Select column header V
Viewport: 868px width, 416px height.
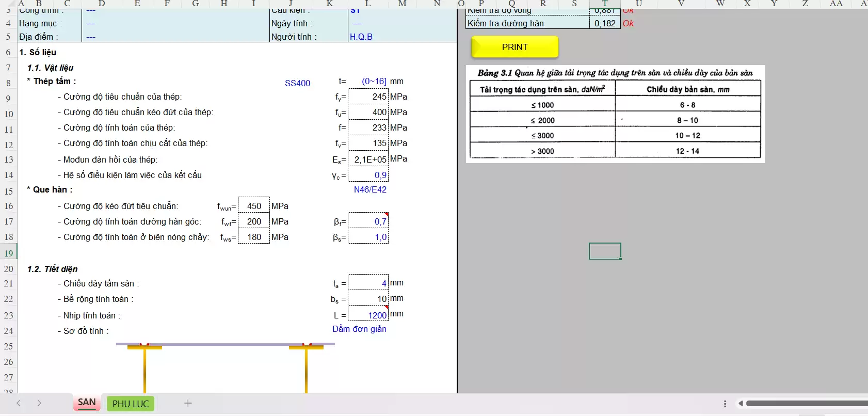click(681, 4)
